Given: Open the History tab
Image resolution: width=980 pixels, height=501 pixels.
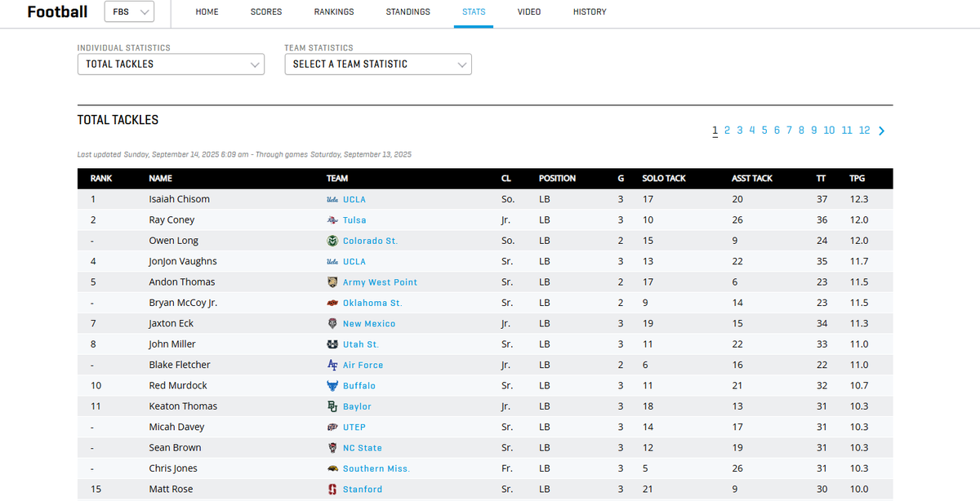Looking at the screenshot, I should (x=590, y=12).
